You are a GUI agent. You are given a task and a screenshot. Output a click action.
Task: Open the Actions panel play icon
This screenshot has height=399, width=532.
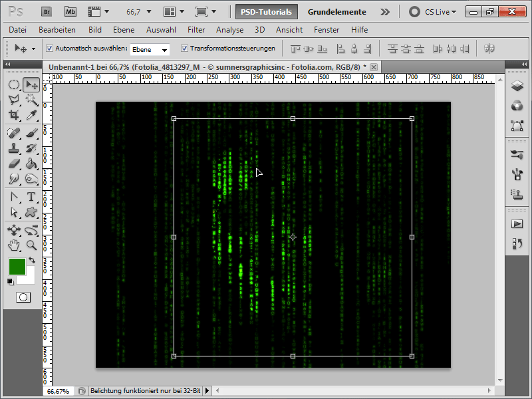tap(517, 224)
